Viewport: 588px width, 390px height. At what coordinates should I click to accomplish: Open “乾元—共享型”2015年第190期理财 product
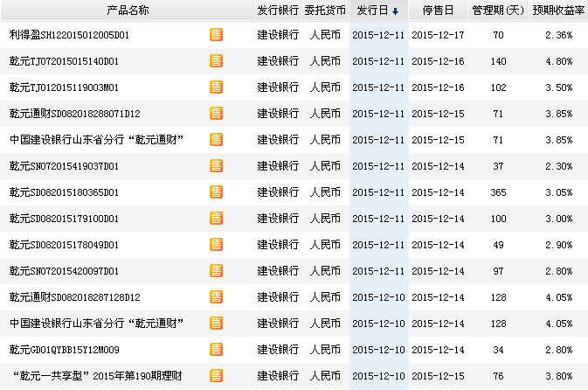[x=98, y=376]
